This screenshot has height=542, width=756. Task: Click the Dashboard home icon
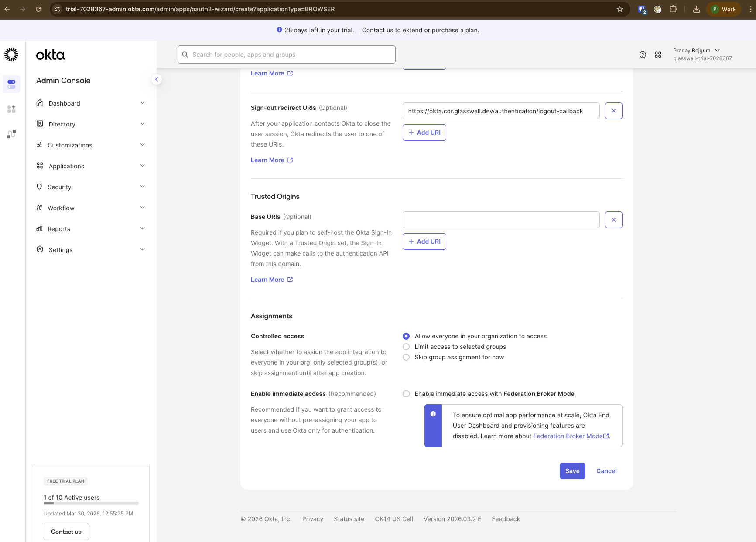pos(40,103)
